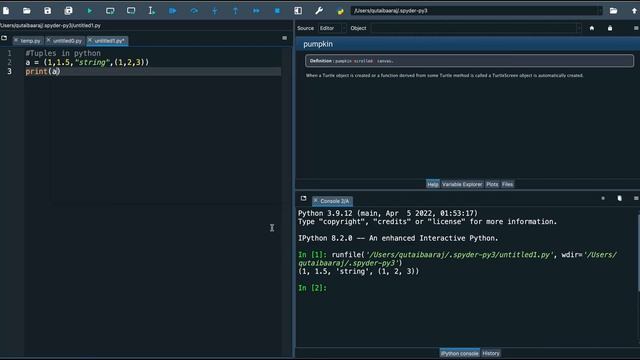Open the Source combo box set to Editor
640x360 pixels.
[333, 28]
